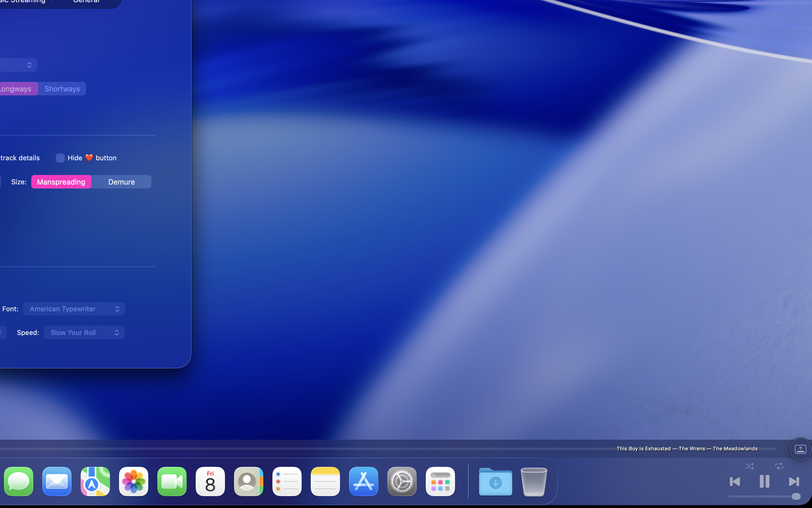The image size is (812, 508).
Task: Open Photos app in the Dock
Action: pyautogui.click(x=134, y=481)
